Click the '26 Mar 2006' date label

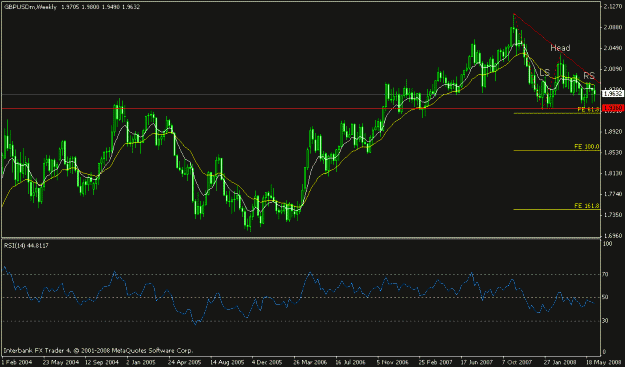(x=310, y=362)
